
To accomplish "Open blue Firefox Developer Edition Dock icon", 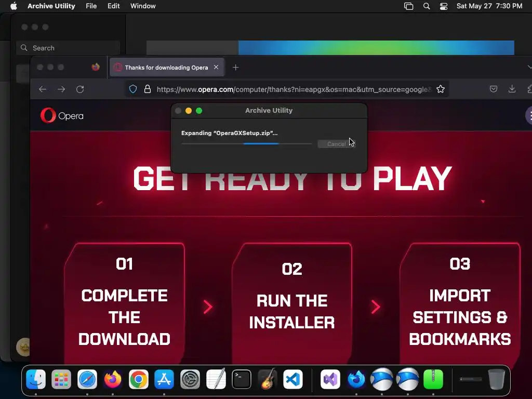I will tap(356, 379).
